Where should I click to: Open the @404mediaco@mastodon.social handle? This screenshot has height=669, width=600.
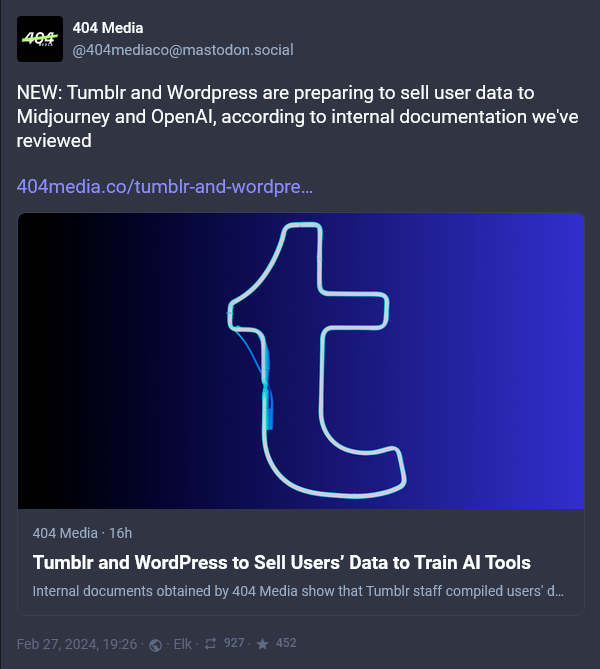point(183,50)
